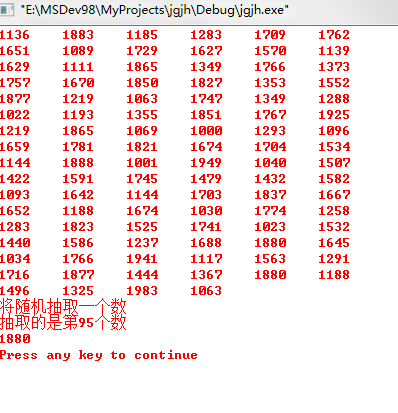
Task: Select the number 1762 in the first row
Action: pos(334,35)
